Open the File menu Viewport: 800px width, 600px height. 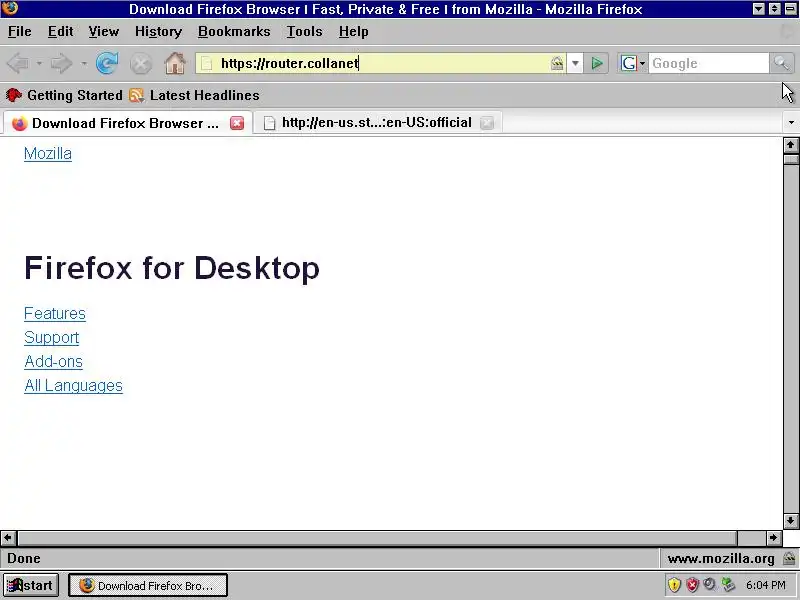19,32
